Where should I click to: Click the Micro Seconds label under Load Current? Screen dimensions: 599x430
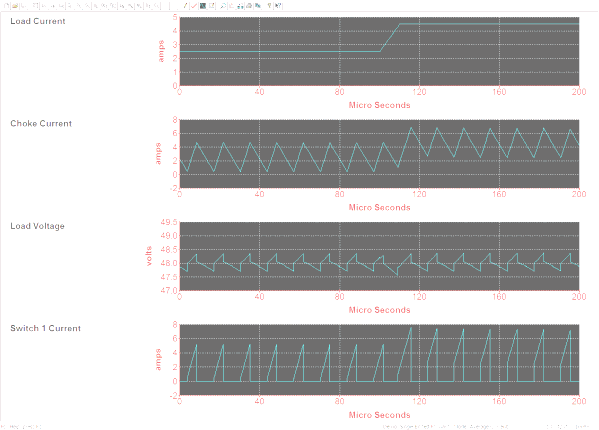(x=379, y=105)
